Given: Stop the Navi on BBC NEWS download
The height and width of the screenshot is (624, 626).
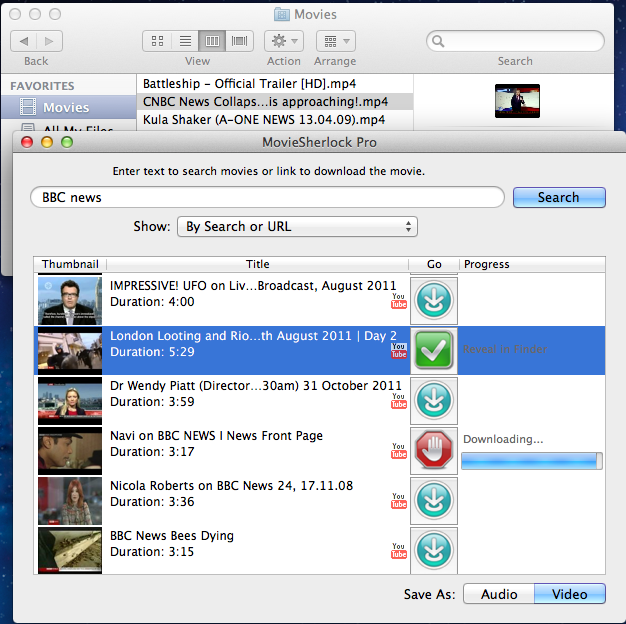Looking at the screenshot, I should click(x=434, y=450).
